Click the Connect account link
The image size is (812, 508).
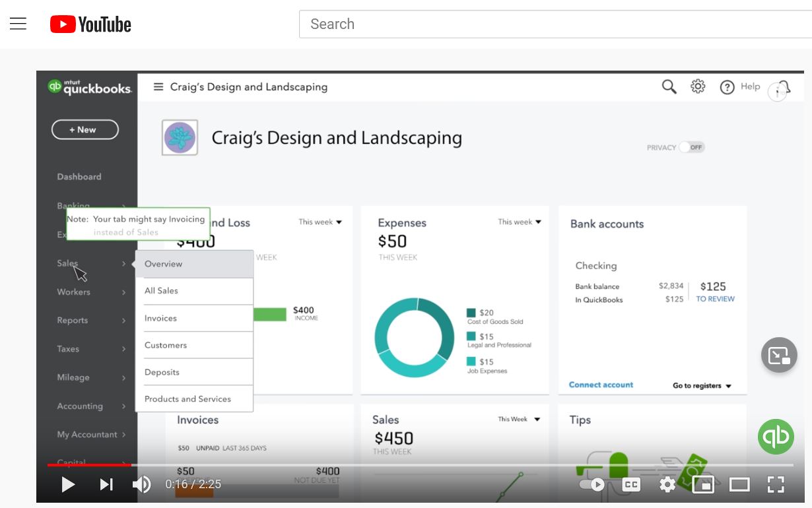pos(601,385)
